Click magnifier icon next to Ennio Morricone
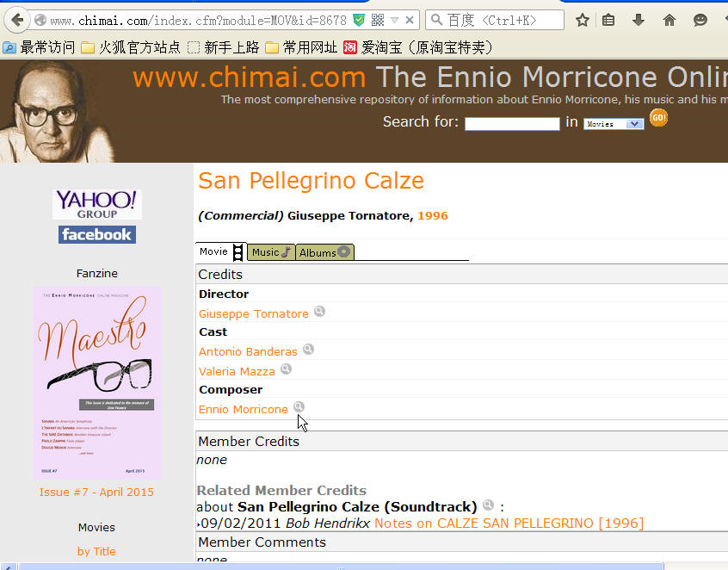728x570 pixels. 299,407
